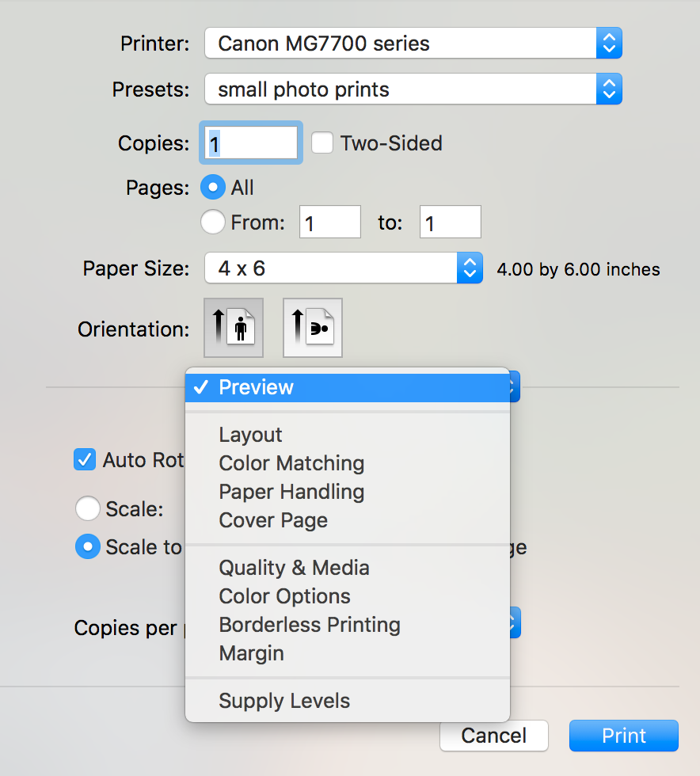Screen dimensions: 700x776
Task: Enable the Two-Sided checkbox
Action: click(322, 143)
